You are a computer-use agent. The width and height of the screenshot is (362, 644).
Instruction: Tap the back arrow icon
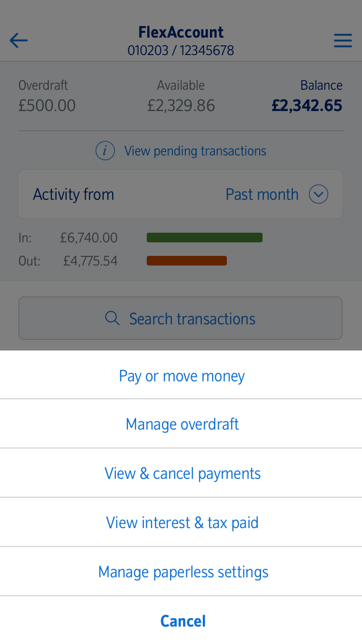pos(19,41)
